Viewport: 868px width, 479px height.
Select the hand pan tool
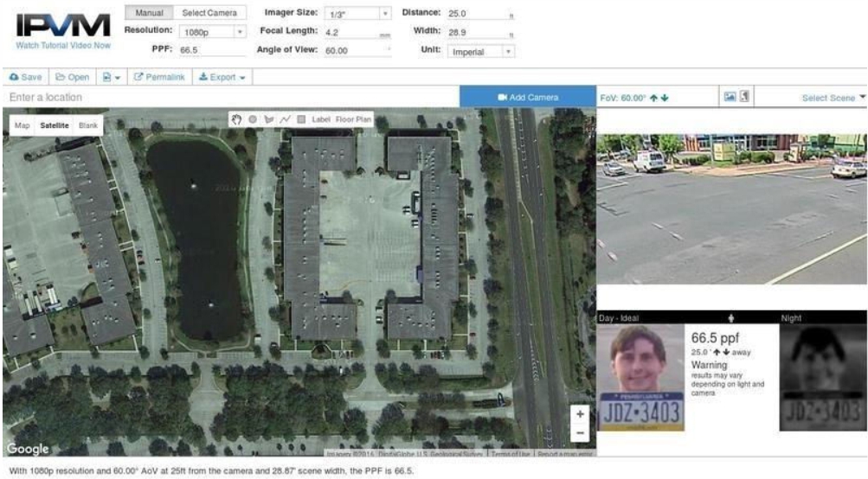pos(235,119)
